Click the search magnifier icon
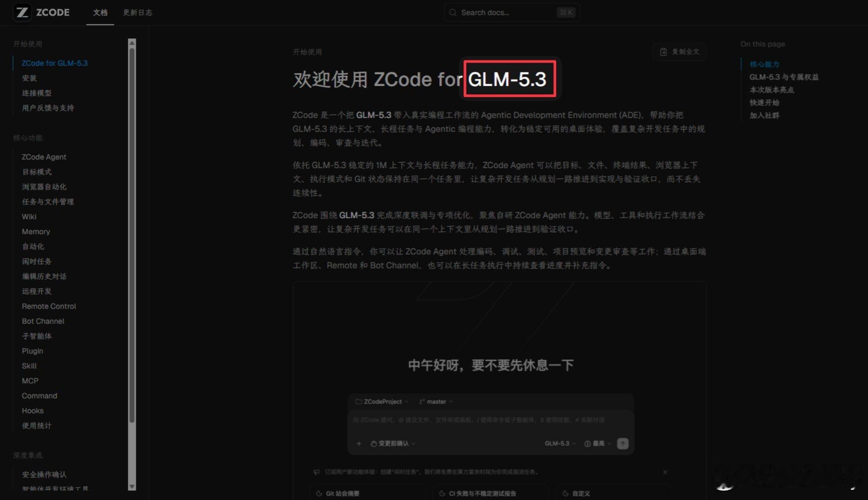 [x=453, y=12]
